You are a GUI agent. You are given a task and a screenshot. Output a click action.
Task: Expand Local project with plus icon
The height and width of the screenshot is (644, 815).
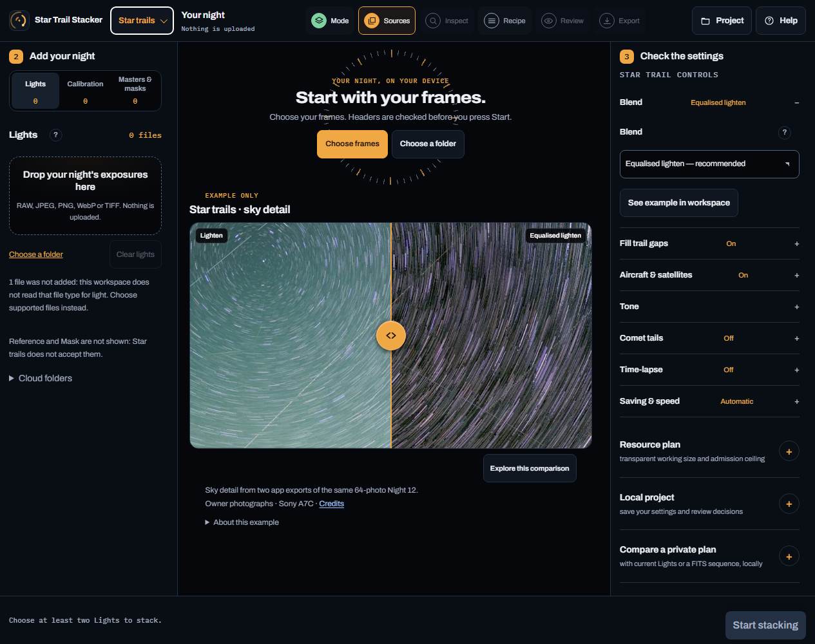[789, 504]
